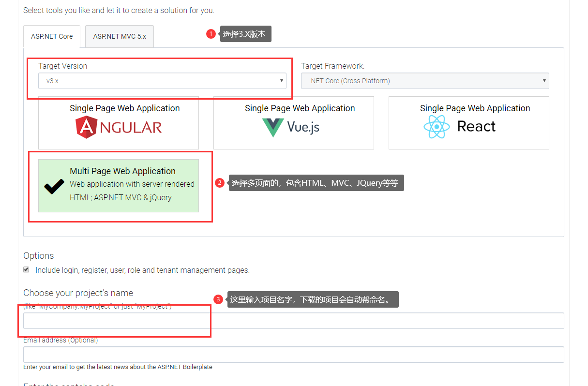Screen dimensions: 588x386
Task: Click the 'Email address (Optional)' label
Action: coord(60,340)
